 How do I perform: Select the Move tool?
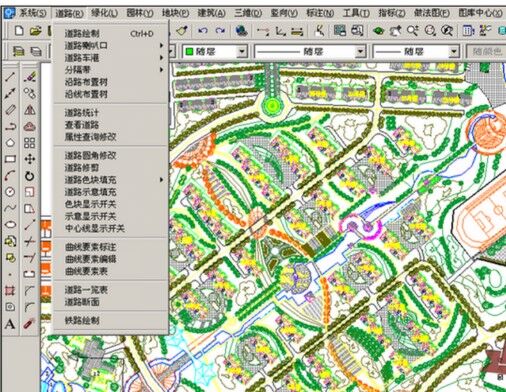(x=30, y=159)
